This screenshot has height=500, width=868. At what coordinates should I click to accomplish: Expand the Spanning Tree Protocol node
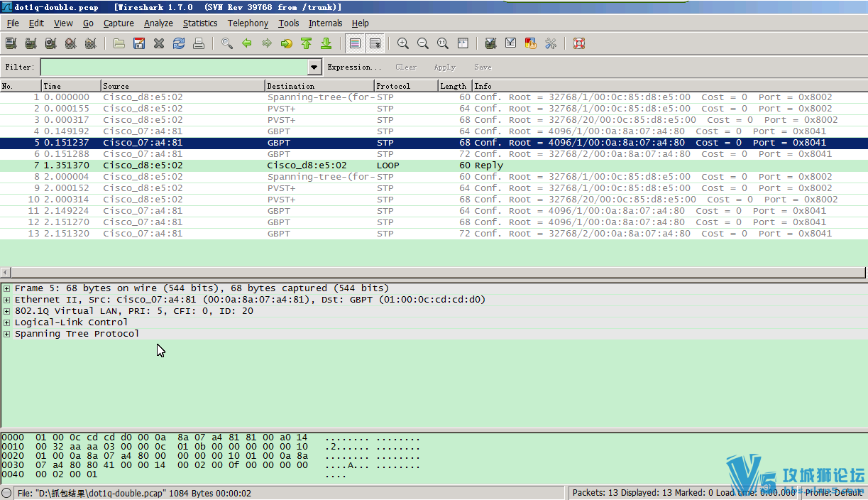tap(6, 334)
